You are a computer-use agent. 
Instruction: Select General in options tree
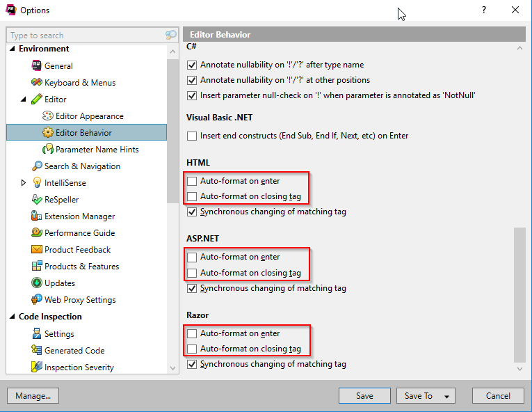[58, 65]
